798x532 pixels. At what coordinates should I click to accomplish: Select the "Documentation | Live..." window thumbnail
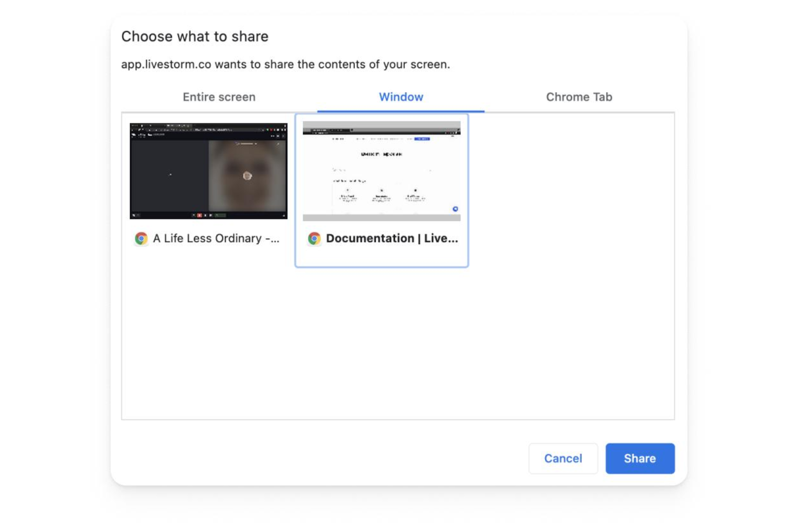pos(382,170)
